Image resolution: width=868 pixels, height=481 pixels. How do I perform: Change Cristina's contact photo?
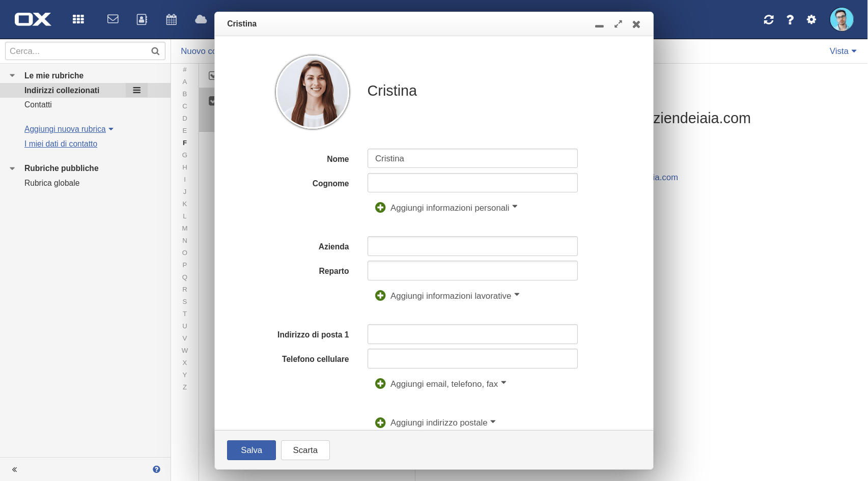pos(313,92)
